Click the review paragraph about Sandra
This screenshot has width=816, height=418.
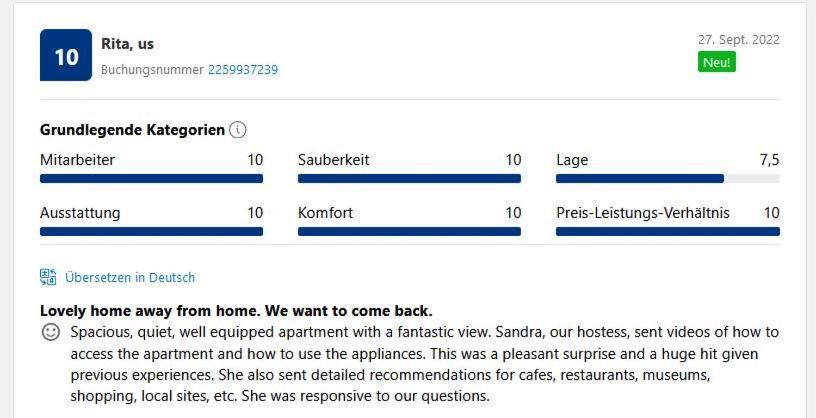(425, 364)
